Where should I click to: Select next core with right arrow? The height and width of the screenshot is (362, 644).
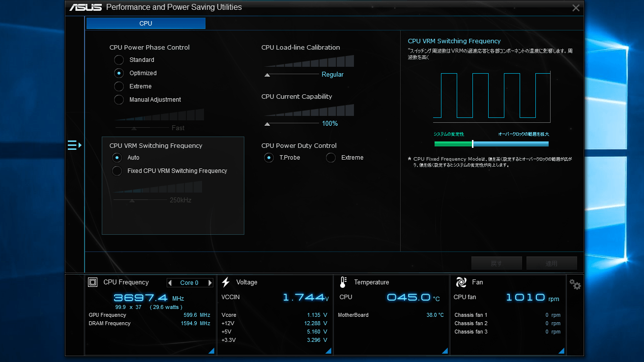pos(210,283)
